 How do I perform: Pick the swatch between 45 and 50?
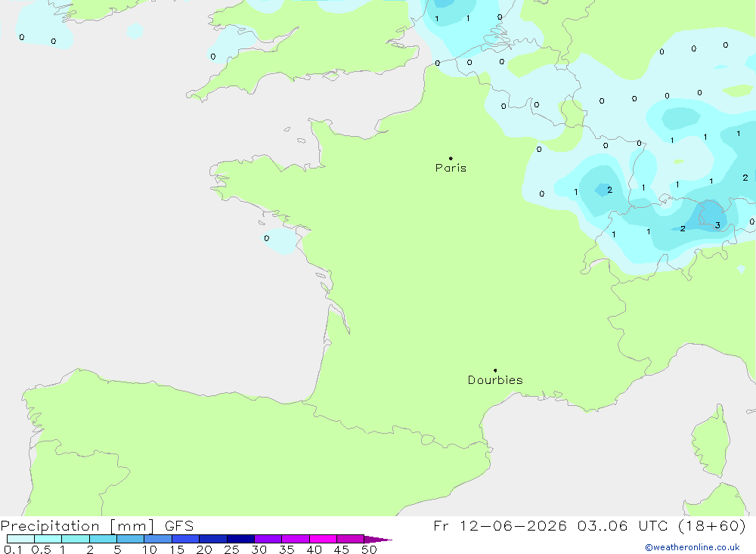point(351,539)
